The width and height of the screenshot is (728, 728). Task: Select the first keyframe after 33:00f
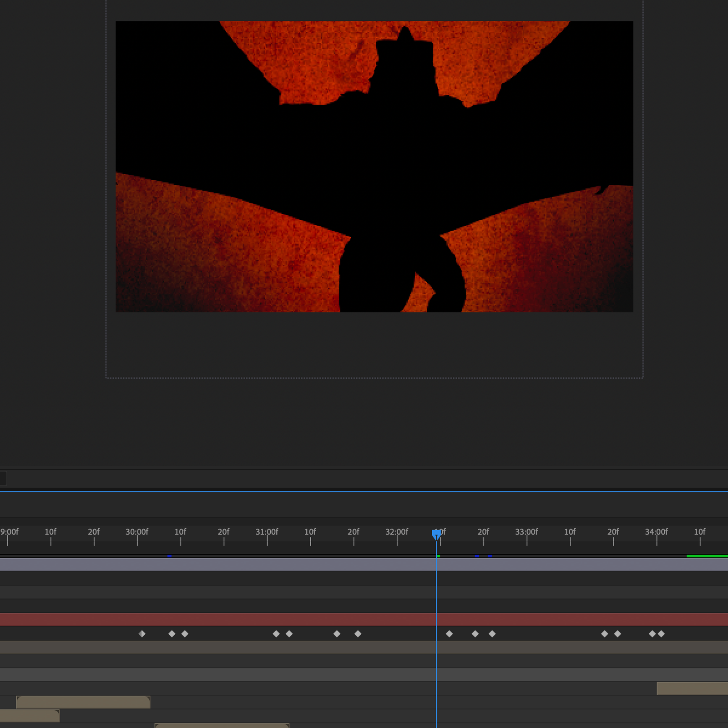tap(604, 634)
